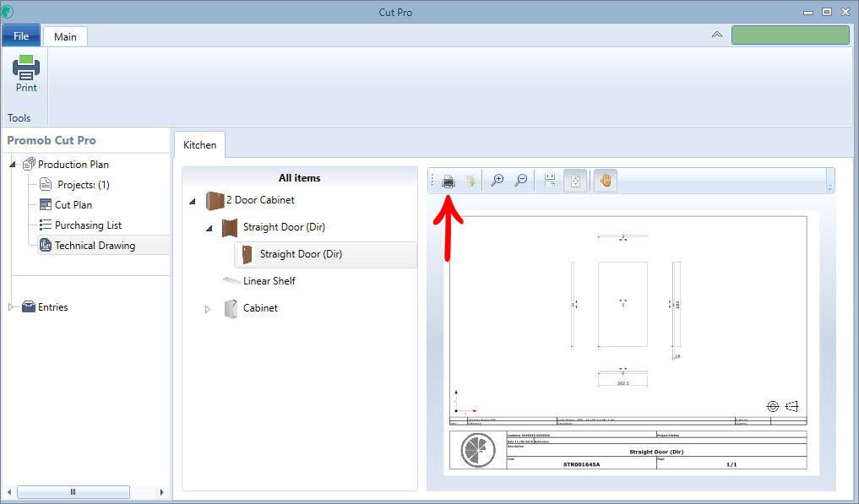Click the door outline in the drawing

[623, 304]
